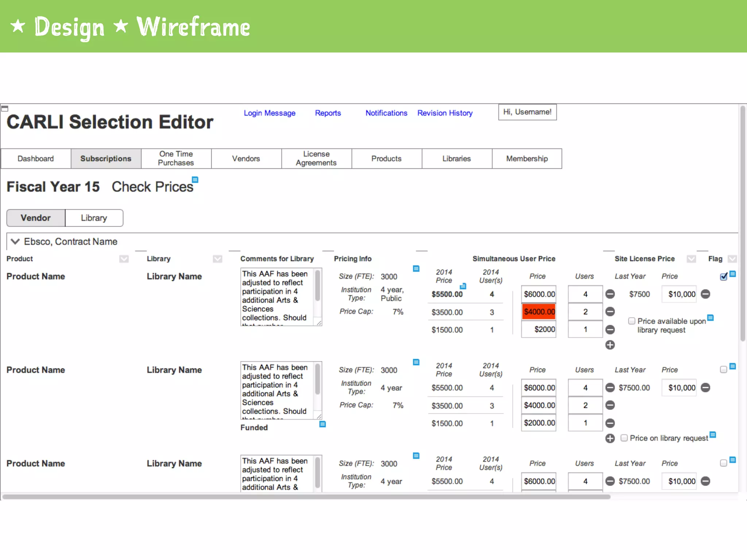This screenshot has width=747, height=560.
Task: Open the Notifications link
Action: coord(386,113)
